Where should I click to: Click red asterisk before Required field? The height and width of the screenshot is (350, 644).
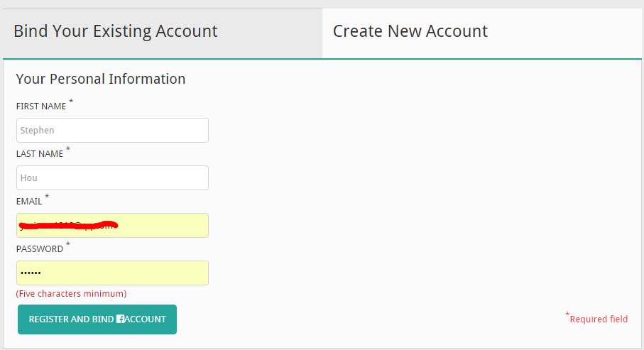click(x=567, y=315)
